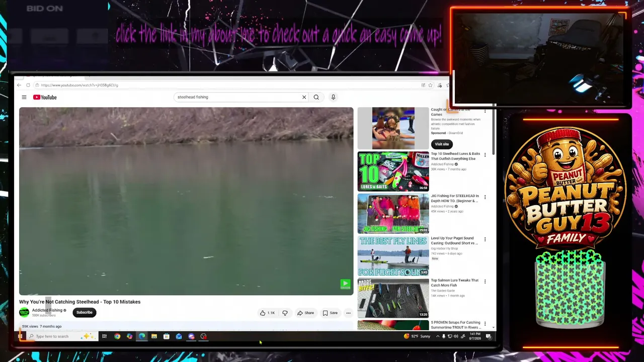
Task: Open Level Up Your Puget Sound Casting title
Action: tap(454, 241)
